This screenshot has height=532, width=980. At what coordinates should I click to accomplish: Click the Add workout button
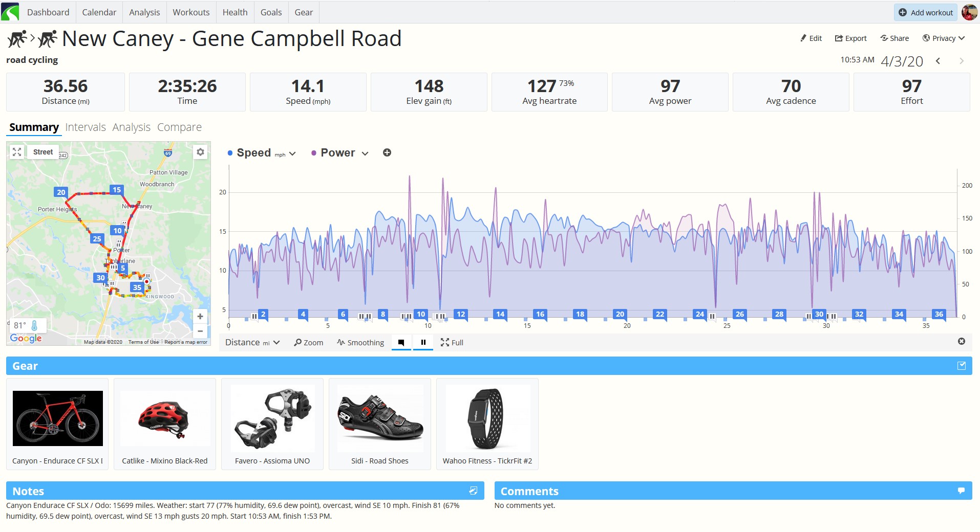926,12
